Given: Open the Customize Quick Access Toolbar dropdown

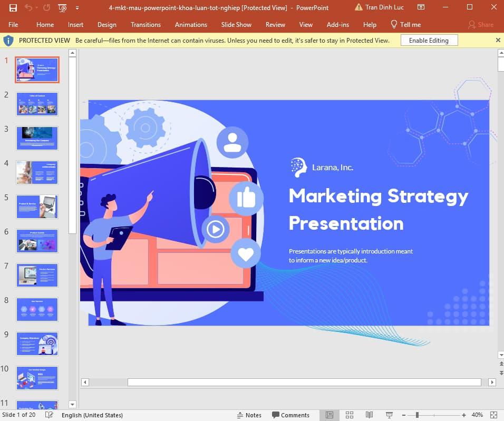Looking at the screenshot, I should [76, 8].
